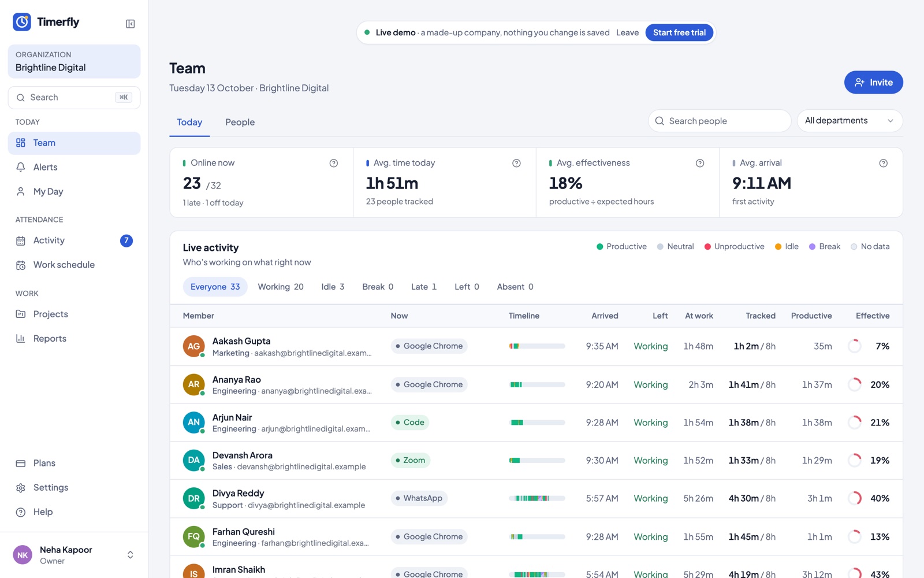Click Devansh Arora's Zoom app badge
924x578 pixels.
pyautogui.click(x=411, y=461)
